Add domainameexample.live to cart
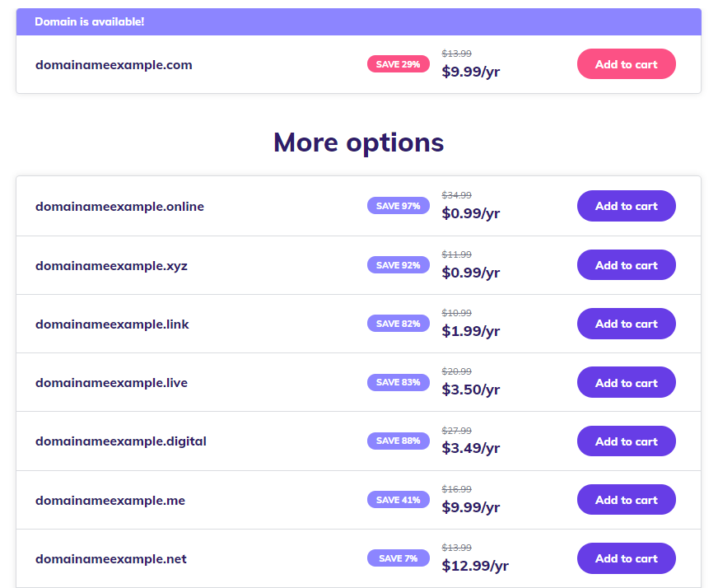718x588 pixels. pyautogui.click(x=626, y=382)
